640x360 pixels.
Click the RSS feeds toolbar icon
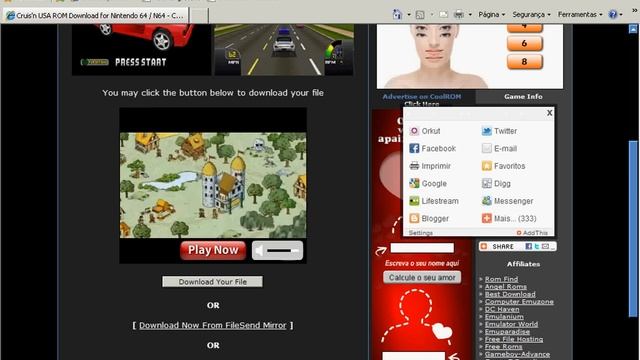420,15
